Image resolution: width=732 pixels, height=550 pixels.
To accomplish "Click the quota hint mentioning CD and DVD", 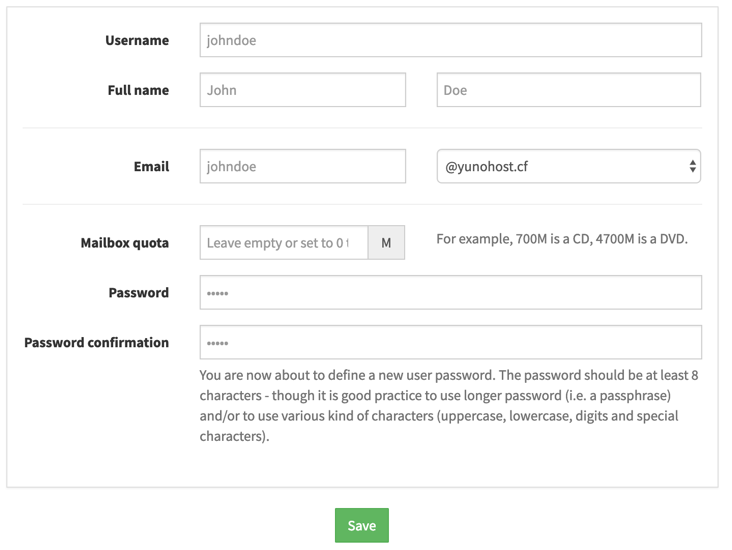I will 562,239.
